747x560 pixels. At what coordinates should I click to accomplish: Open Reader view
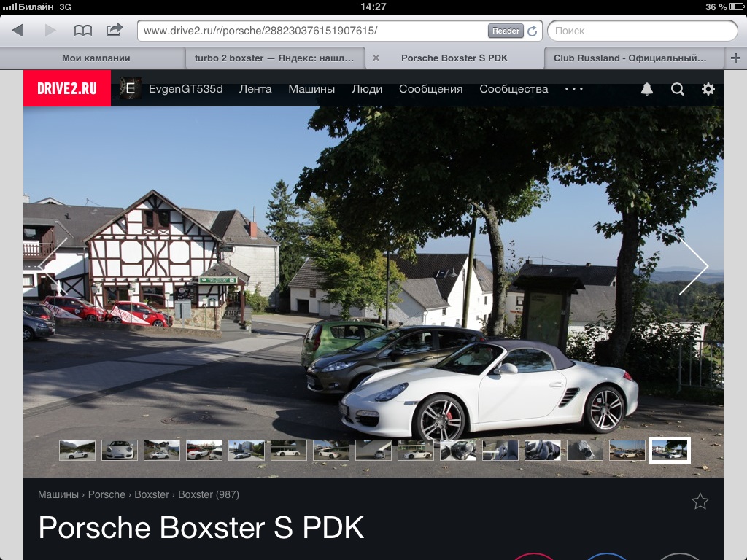click(x=506, y=31)
